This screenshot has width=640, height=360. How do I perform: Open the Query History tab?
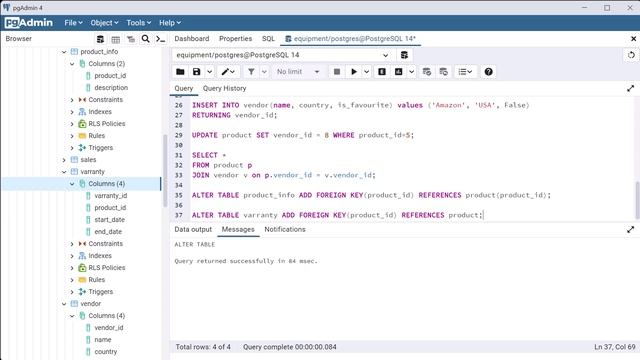click(x=224, y=89)
